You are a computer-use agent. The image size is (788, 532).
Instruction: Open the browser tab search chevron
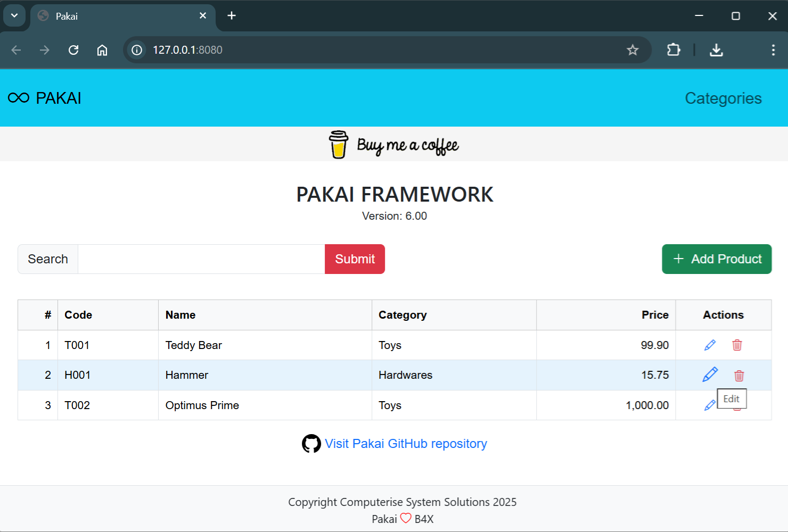14,15
